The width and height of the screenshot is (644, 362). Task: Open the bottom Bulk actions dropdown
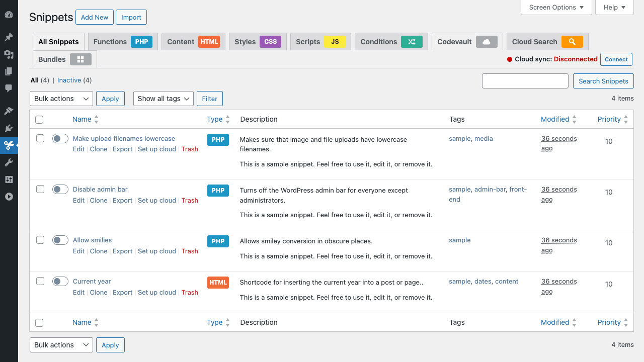[61, 345]
